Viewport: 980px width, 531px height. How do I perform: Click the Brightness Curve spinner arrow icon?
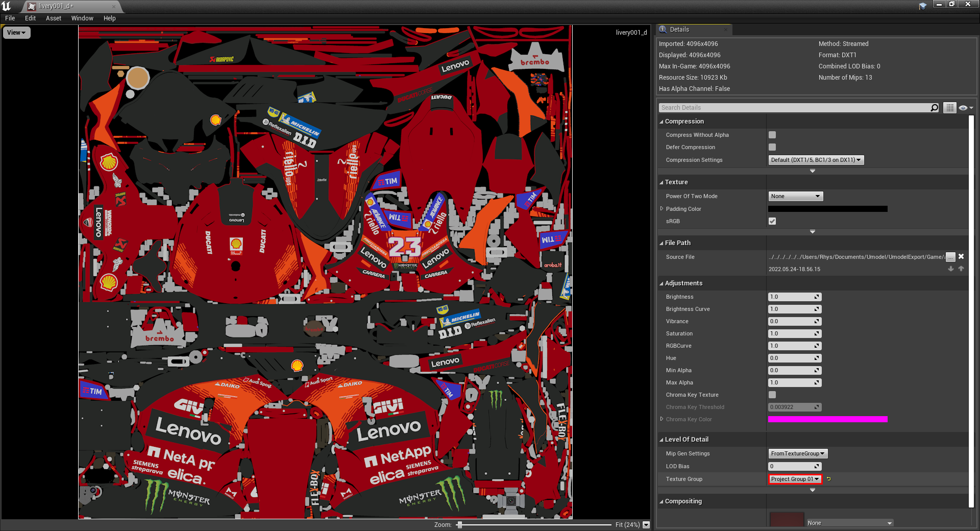[817, 309]
